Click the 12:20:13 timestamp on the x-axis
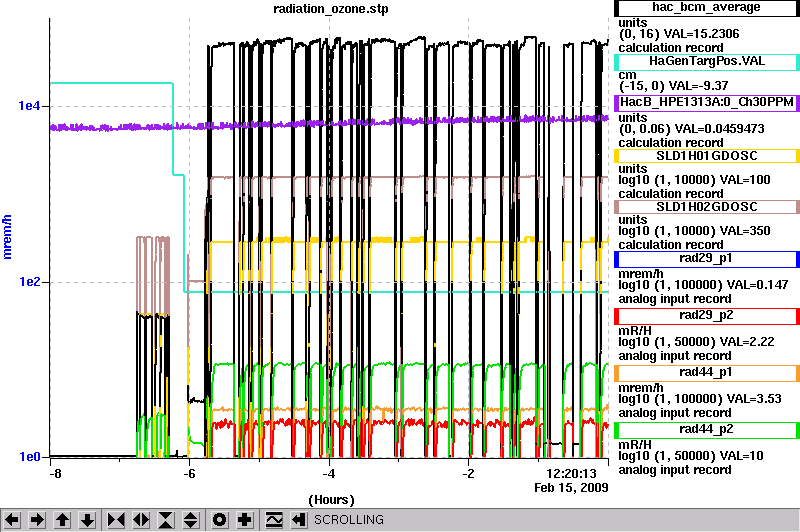This screenshot has height=532, width=800. 571,474
